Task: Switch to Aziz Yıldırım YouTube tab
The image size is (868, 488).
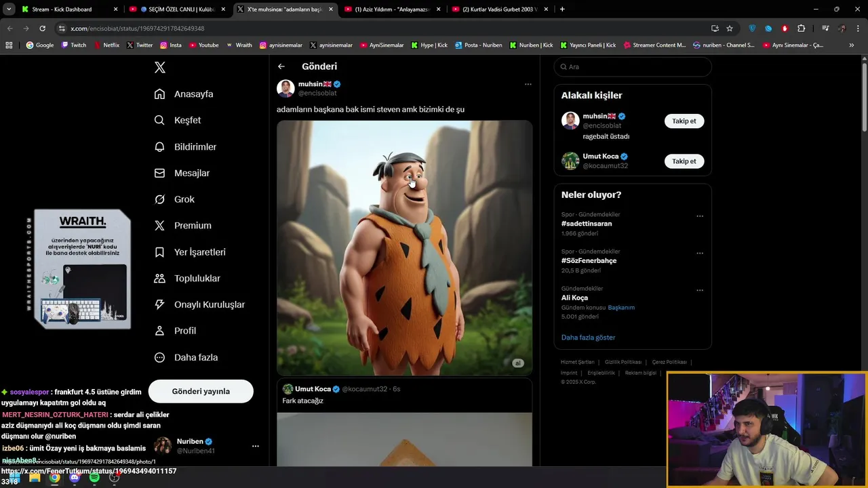Action: [392, 9]
